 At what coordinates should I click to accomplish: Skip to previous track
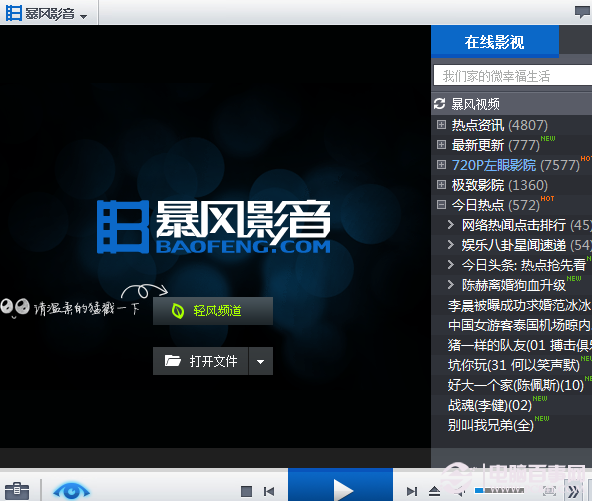point(269,491)
